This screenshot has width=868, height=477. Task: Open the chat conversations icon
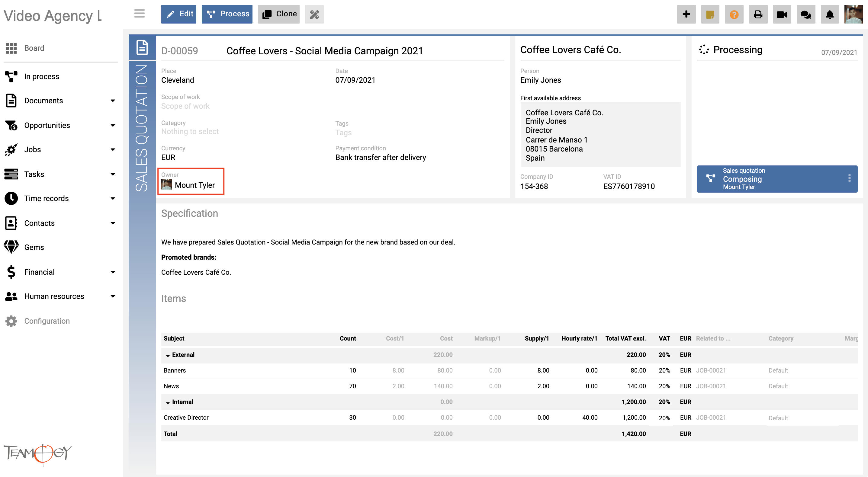(806, 14)
